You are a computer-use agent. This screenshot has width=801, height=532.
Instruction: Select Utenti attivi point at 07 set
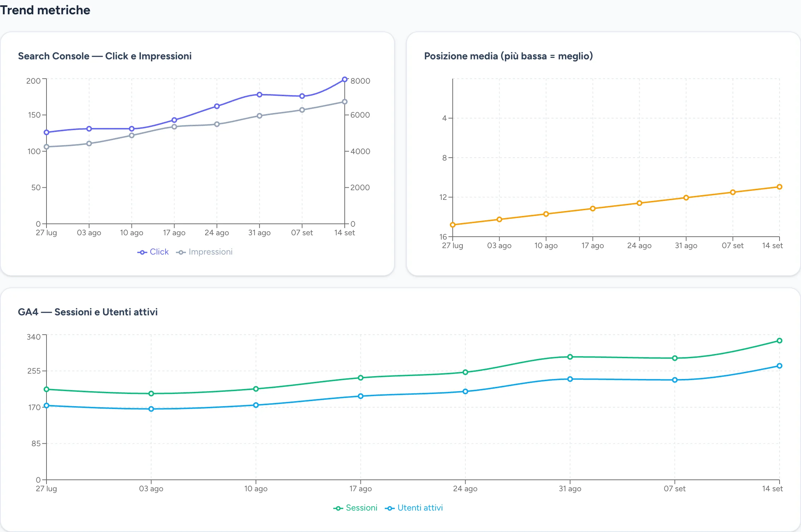coord(675,380)
